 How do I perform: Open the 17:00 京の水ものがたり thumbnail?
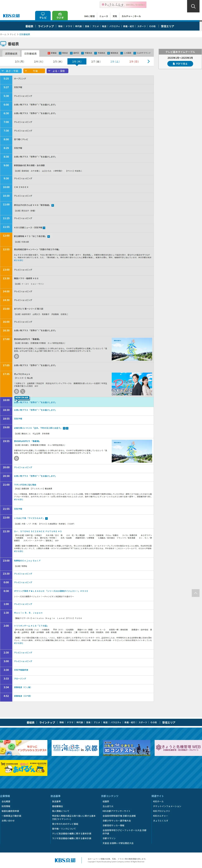point(132,349)
